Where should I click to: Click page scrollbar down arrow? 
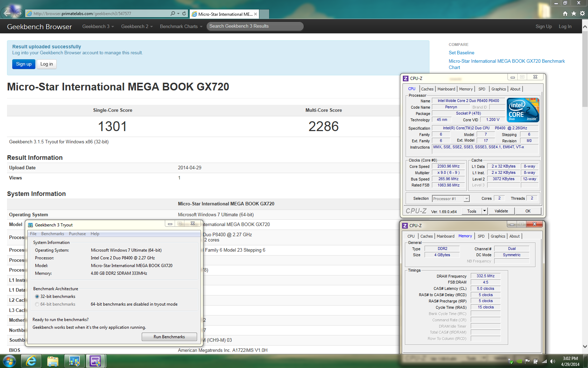click(x=585, y=346)
